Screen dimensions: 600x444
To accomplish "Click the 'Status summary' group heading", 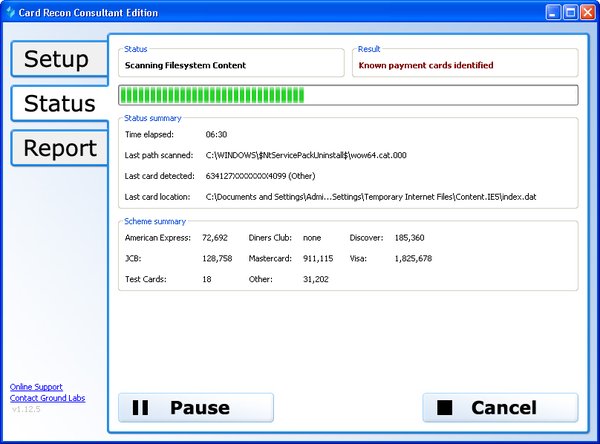I will click(x=153, y=118).
